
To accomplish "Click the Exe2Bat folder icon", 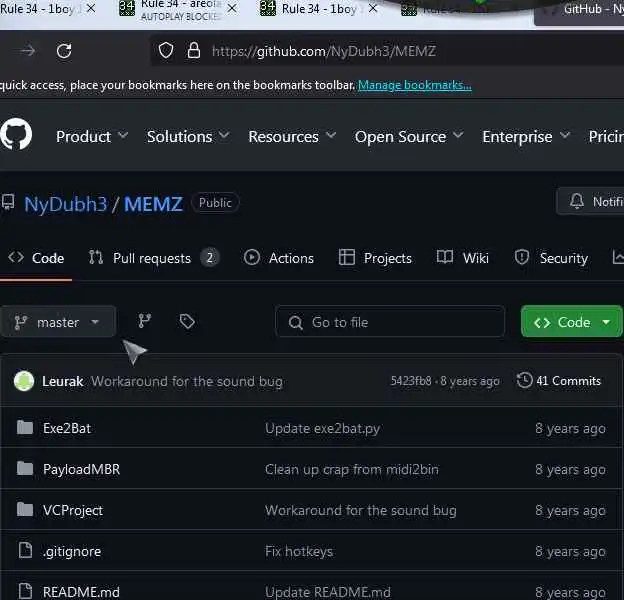I will tap(25, 428).
